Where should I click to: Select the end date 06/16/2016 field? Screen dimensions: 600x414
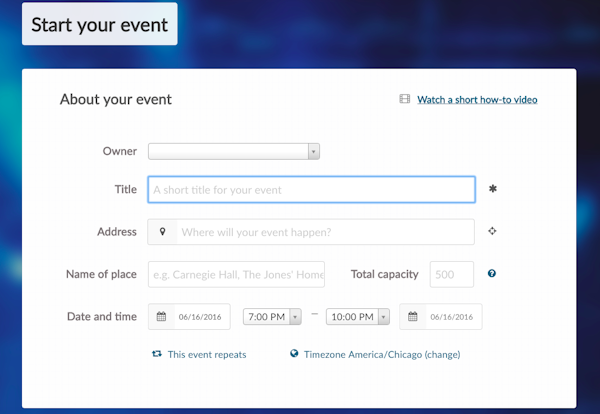(441, 316)
